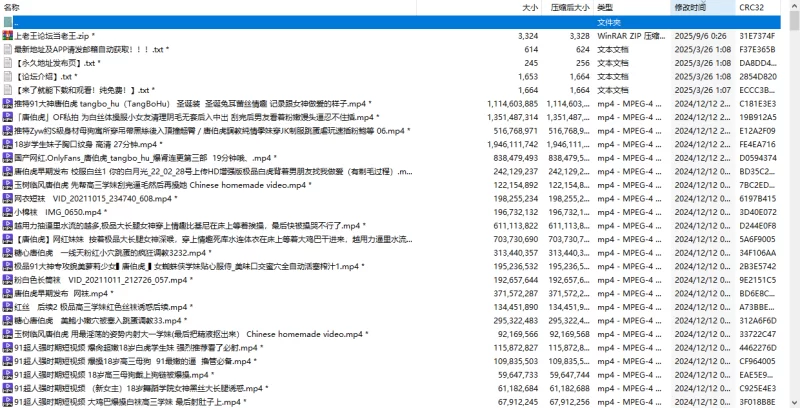Image resolution: width=800 pixels, height=408 pixels.
Task: Click video icon of row with CRC32 D0594374
Action: click(x=7, y=157)
